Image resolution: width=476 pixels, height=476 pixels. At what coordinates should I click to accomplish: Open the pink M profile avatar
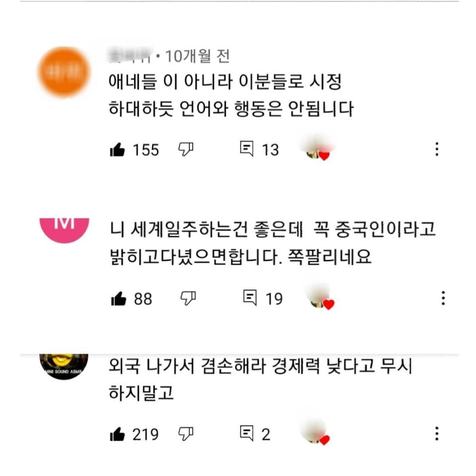coord(64,230)
